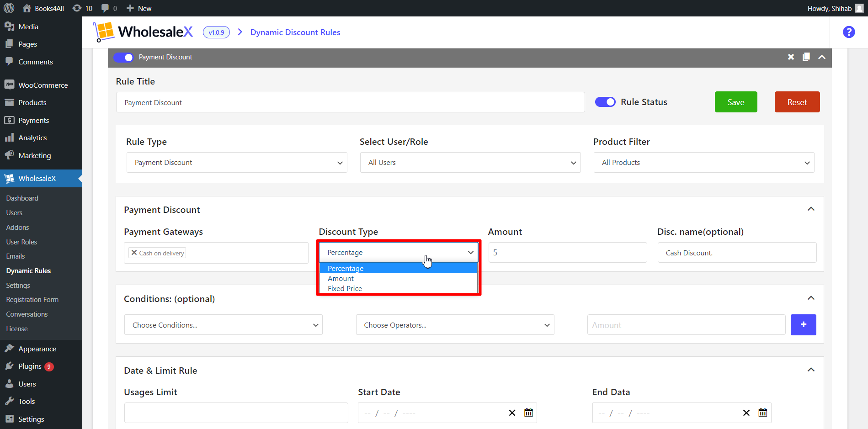Open the comments bubble in admin bar
Screen dimensions: 868x429
tap(105, 8)
